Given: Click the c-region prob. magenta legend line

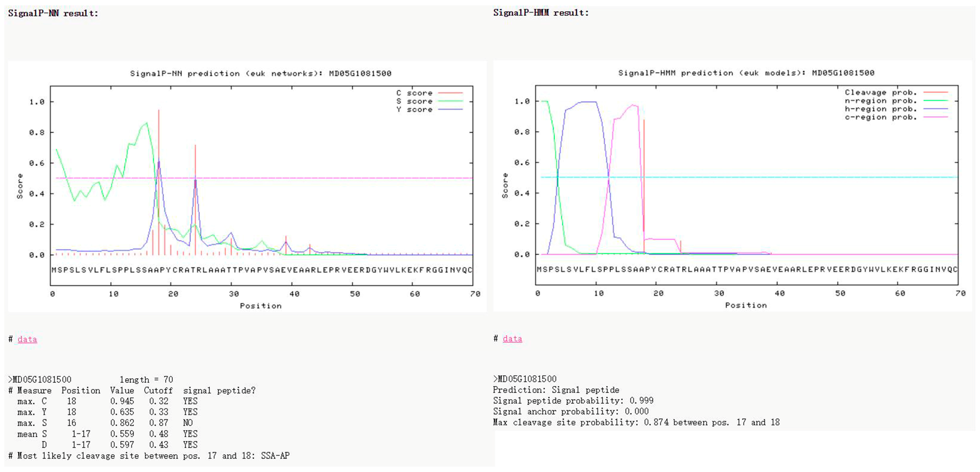Looking at the screenshot, I should pos(935,117).
